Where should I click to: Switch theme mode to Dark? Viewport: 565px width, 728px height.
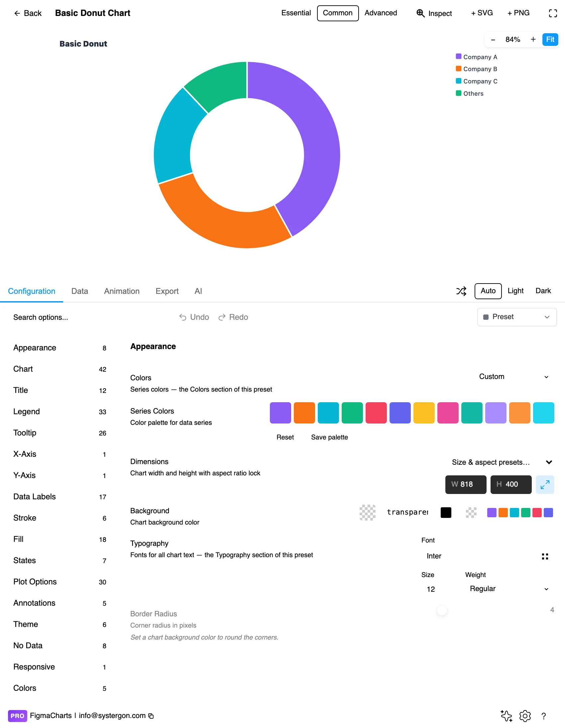pos(543,291)
